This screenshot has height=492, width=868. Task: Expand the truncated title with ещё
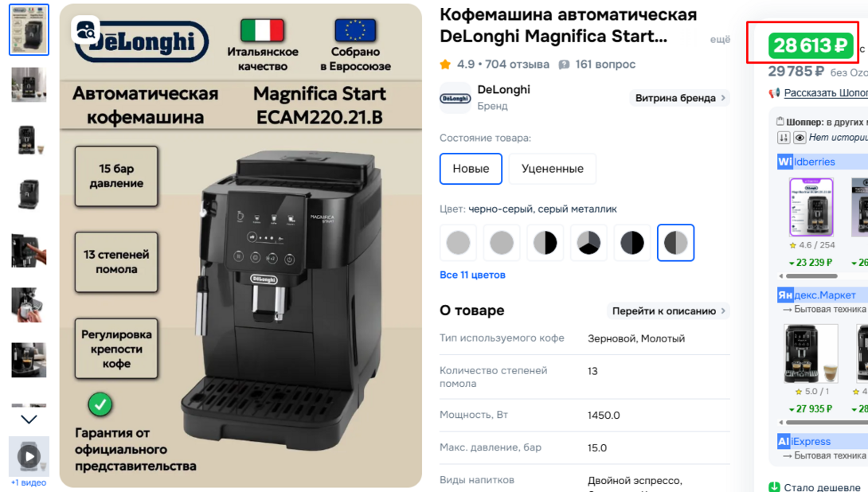[x=720, y=39]
